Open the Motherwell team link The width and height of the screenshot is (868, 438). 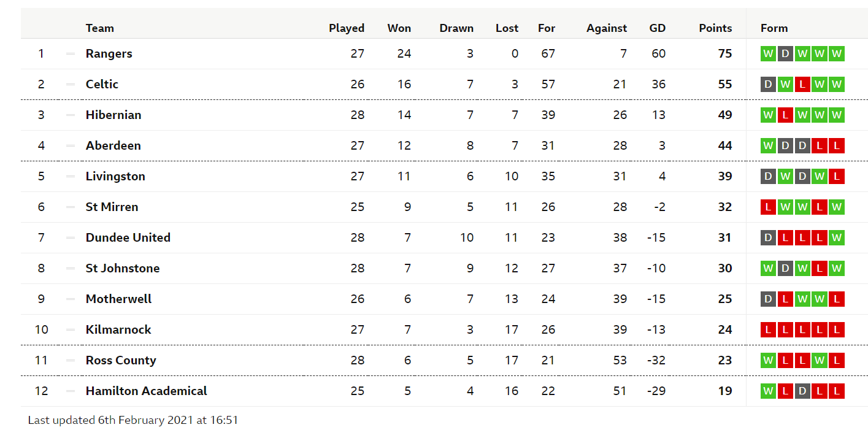tap(118, 299)
